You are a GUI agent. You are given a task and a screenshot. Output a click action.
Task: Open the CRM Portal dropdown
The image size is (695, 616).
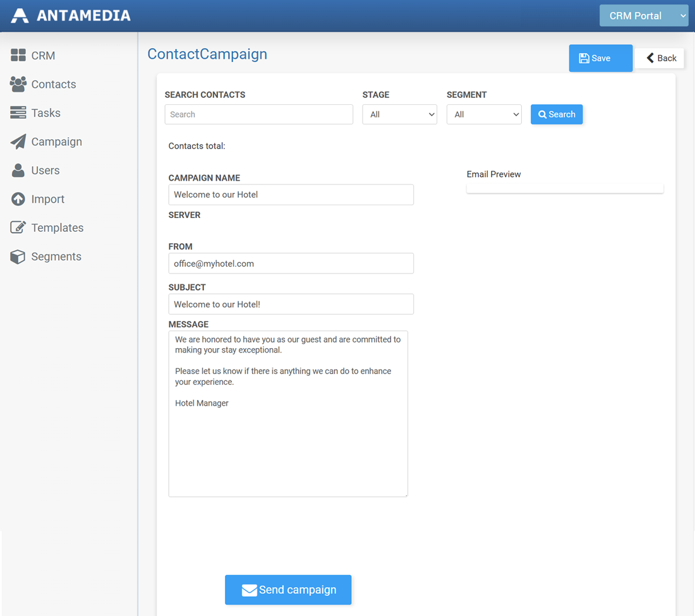click(644, 16)
